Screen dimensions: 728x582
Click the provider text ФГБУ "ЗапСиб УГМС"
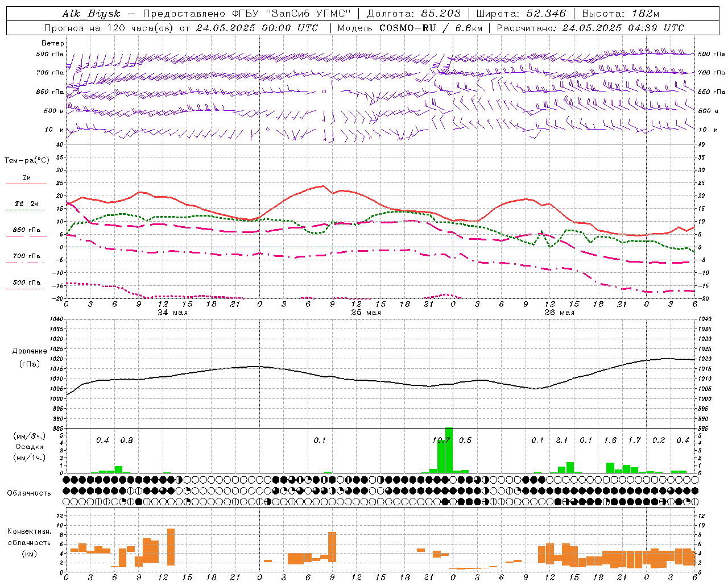pos(292,14)
